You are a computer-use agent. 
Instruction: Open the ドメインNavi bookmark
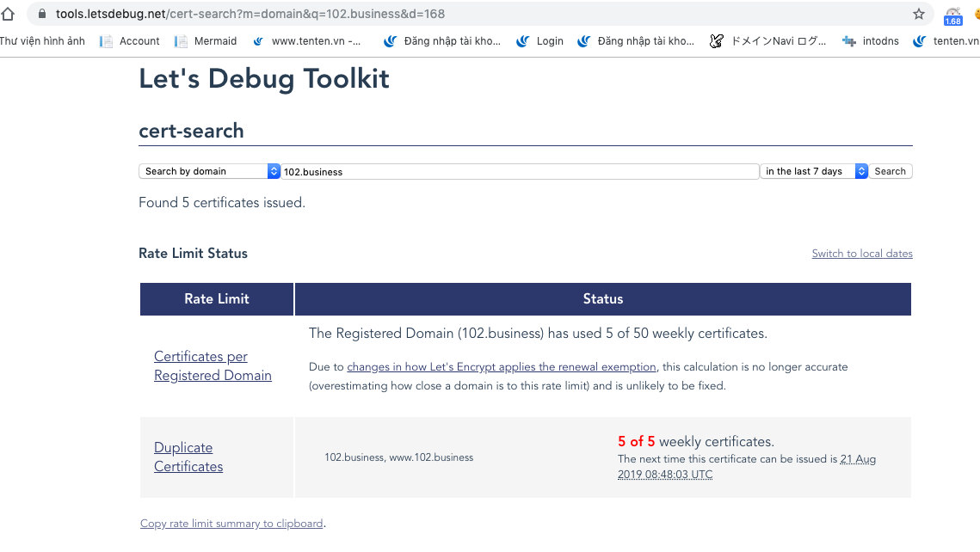click(768, 41)
